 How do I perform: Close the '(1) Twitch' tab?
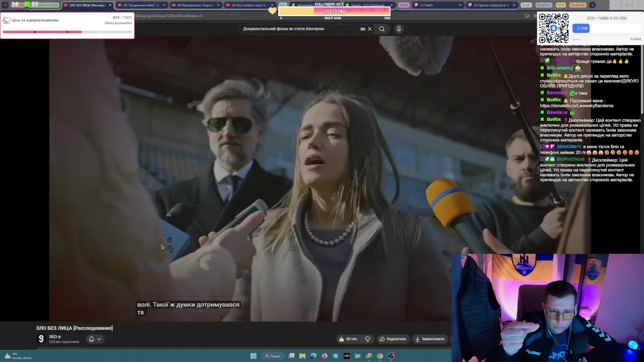tap(460, 5)
